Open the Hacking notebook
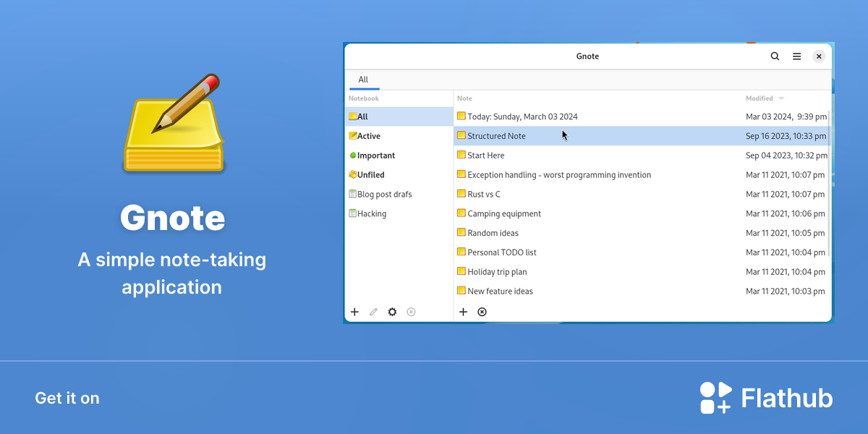The image size is (868, 434). (x=399, y=214)
